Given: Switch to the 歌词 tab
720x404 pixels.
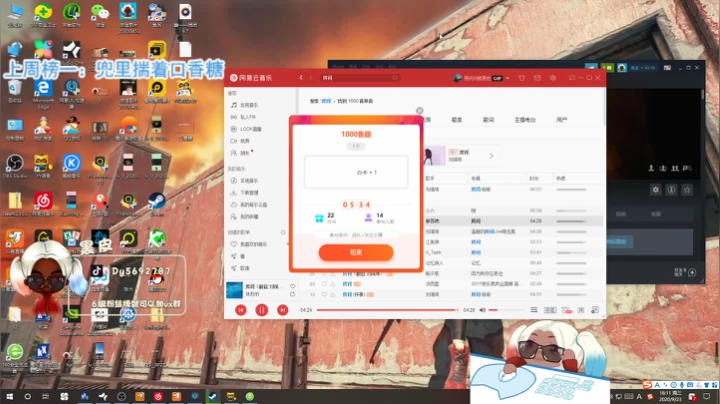Looking at the screenshot, I should point(488,120).
